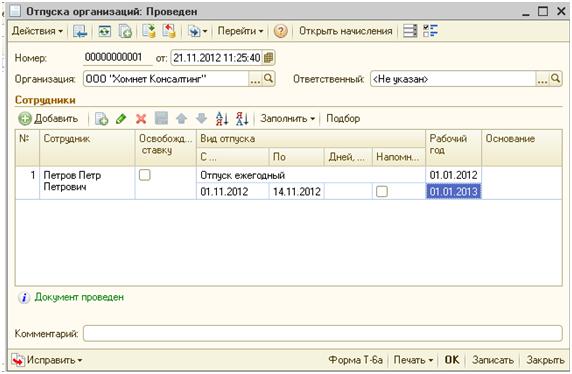
Task: Click the edit row pencil icon
Action: (x=121, y=119)
